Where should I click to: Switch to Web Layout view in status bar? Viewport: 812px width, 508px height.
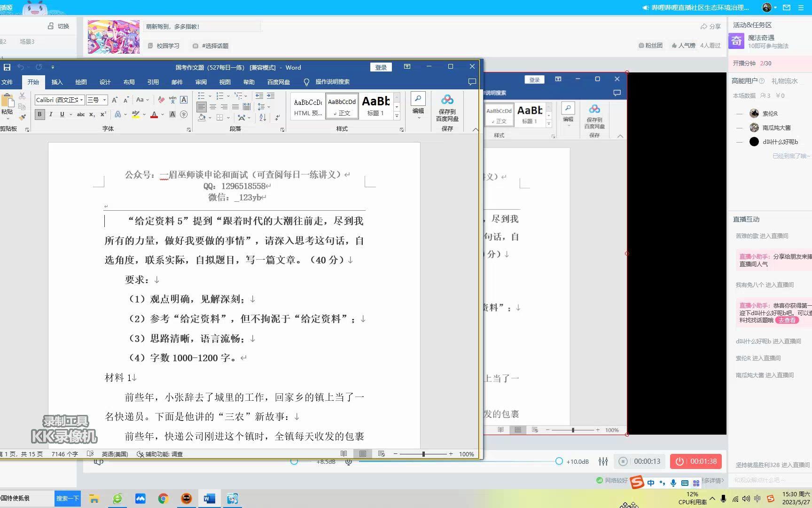click(382, 454)
